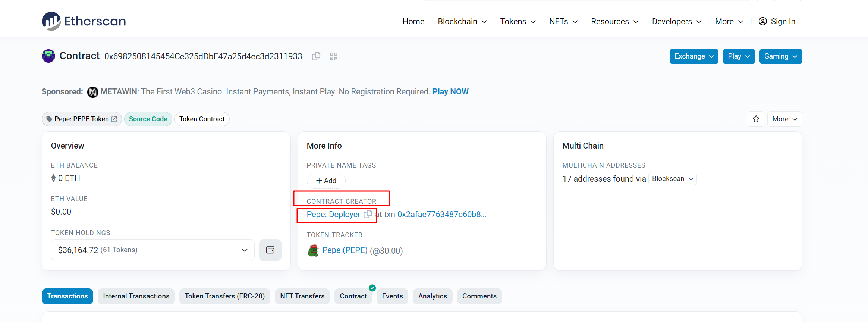Click the Token Contract badge

[202, 119]
